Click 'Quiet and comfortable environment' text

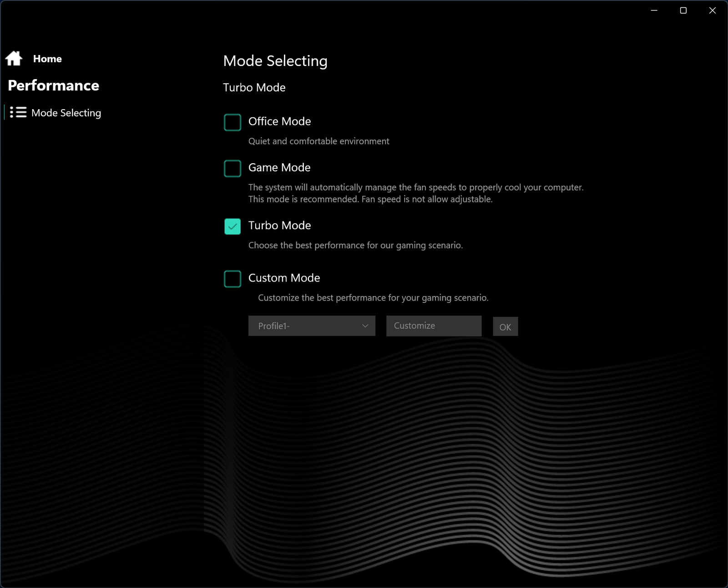click(318, 141)
